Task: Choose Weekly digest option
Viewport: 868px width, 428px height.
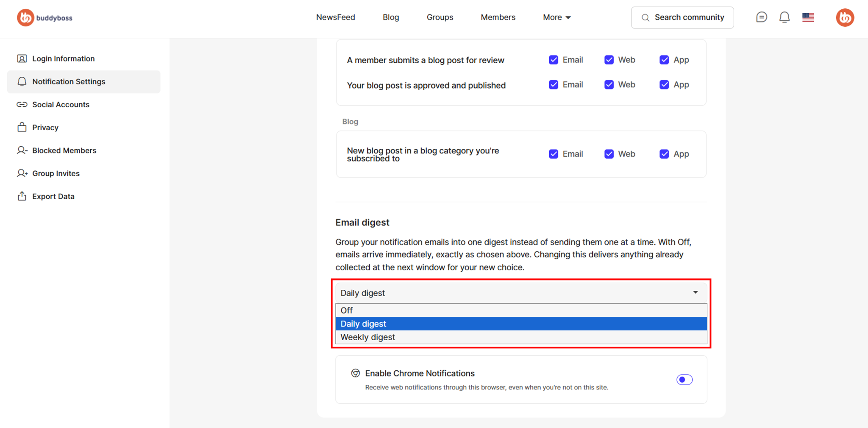Action: pyautogui.click(x=521, y=337)
